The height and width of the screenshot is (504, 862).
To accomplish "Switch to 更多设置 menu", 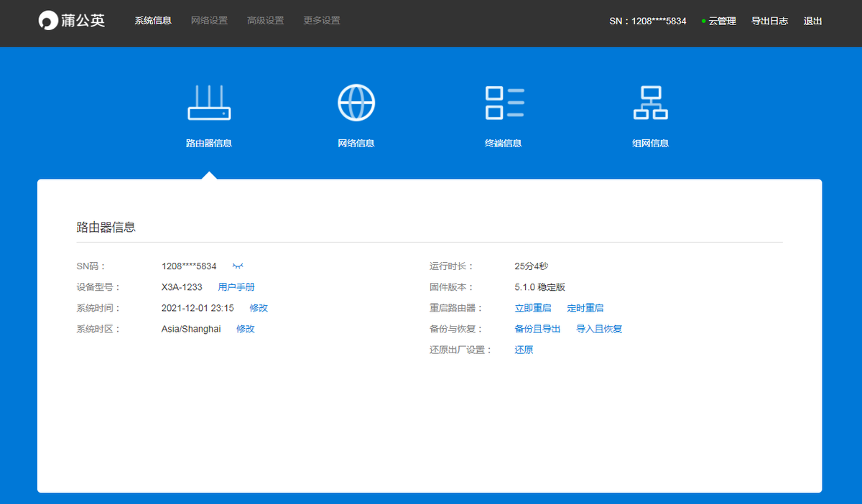I will (322, 21).
